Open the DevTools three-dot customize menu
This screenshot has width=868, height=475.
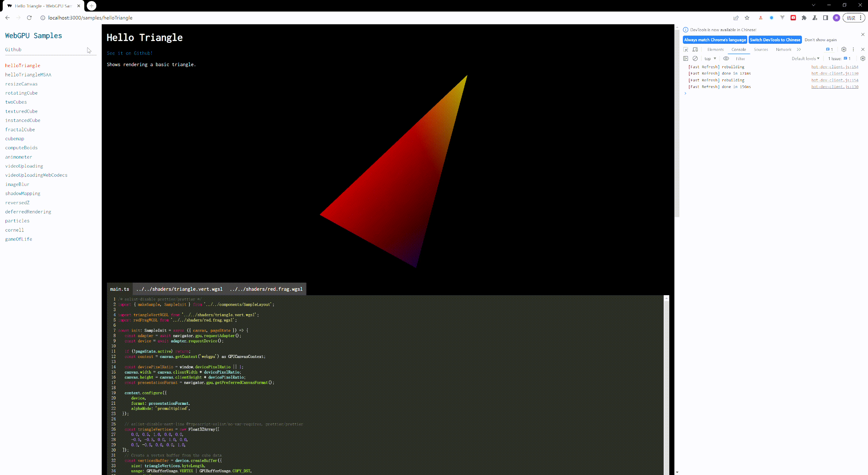pyautogui.click(x=853, y=50)
